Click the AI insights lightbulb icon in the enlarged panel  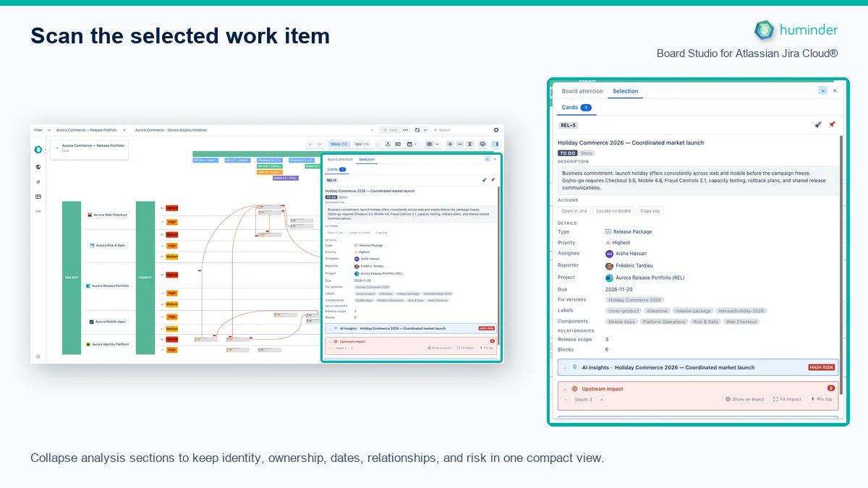(x=574, y=367)
